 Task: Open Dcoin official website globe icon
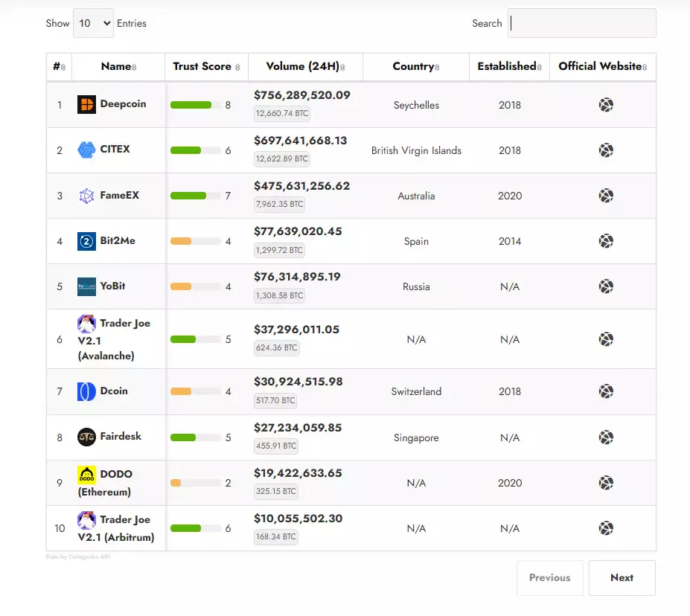click(x=606, y=391)
